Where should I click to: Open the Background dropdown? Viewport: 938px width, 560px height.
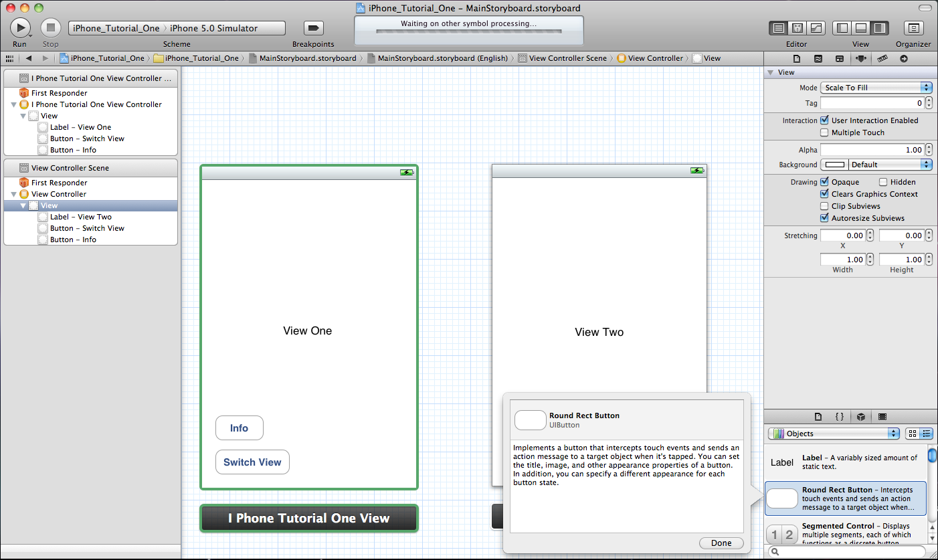890,164
